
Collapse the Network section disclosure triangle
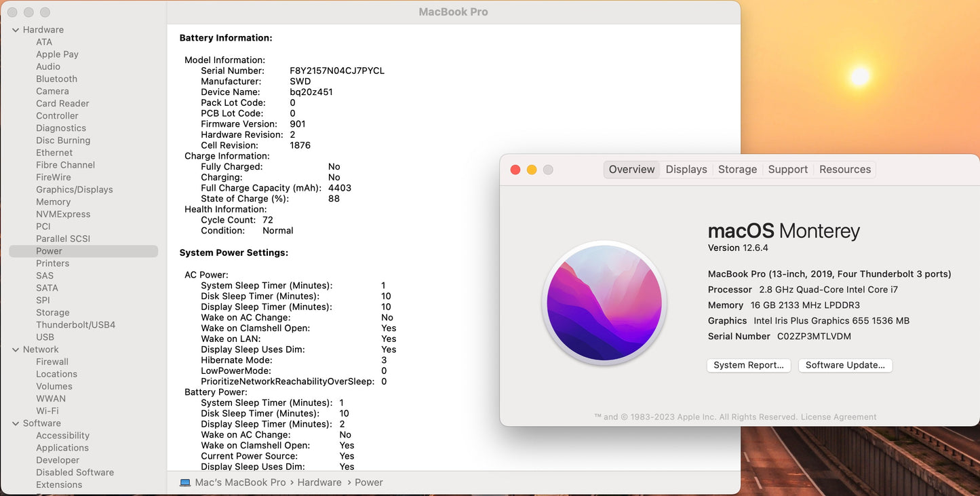point(16,349)
